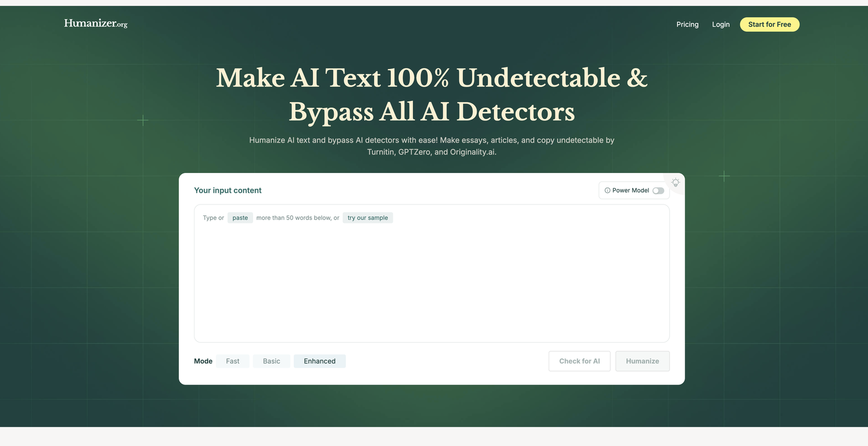The width and height of the screenshot is (868, 446).
Task: Hit the Humanize button
Action: click(642, 361)
